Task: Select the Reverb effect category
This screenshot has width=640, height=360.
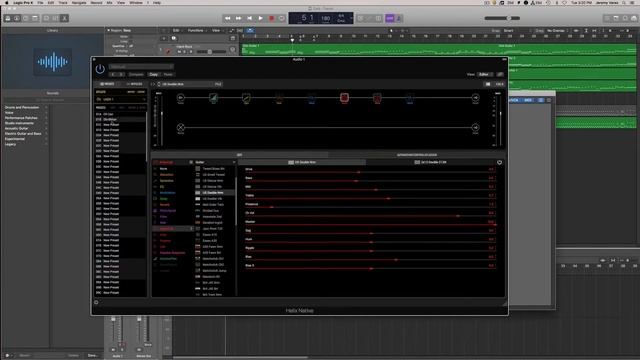Action: [165, 205]
